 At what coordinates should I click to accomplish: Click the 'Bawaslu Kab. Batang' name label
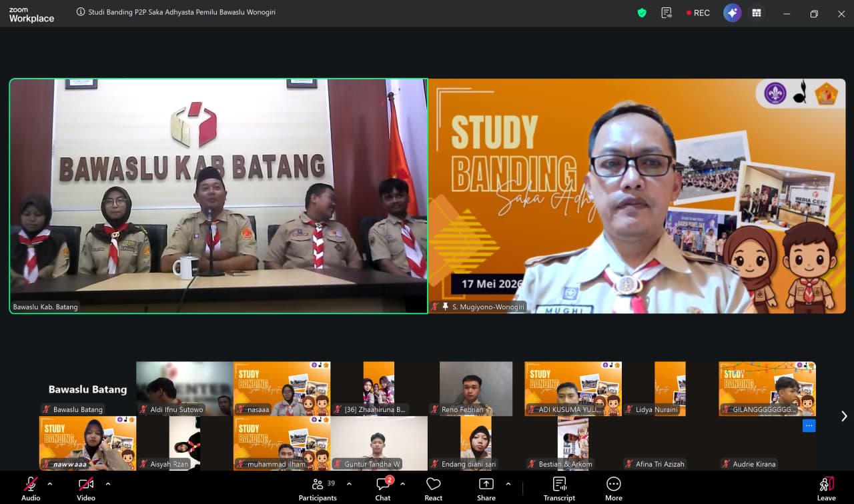point(45,307)
